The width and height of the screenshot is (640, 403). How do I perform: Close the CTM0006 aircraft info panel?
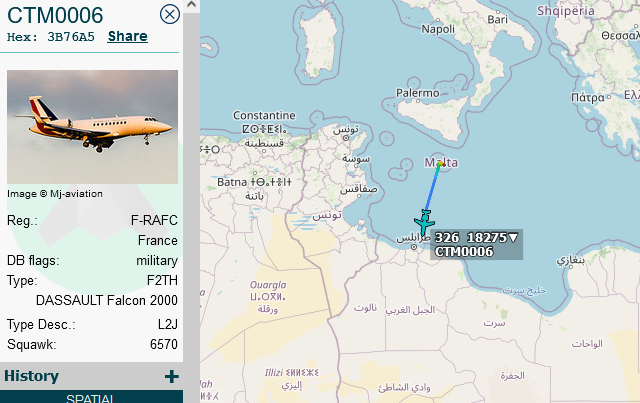click(x=169, y=14)
